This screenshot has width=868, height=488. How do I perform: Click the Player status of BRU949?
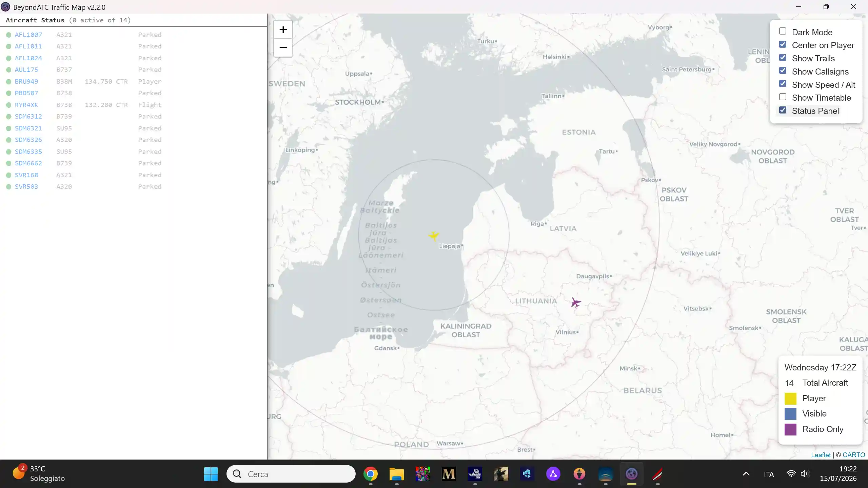150,81
